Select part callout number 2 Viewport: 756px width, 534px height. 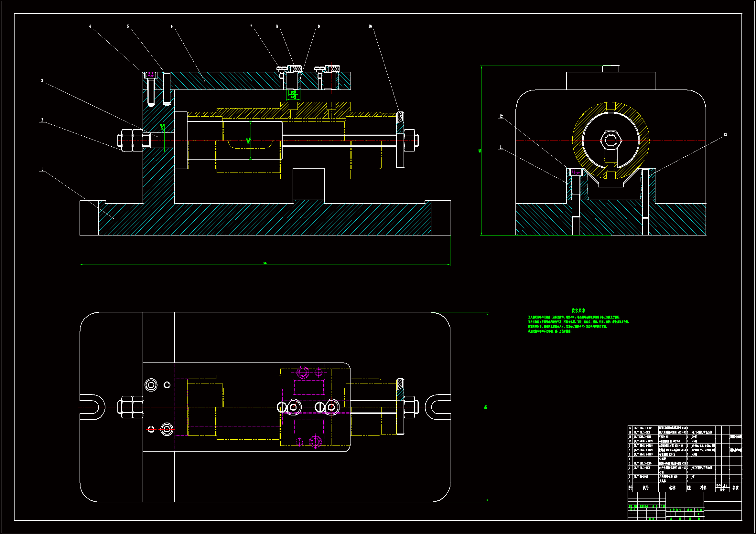click(x=42, y=120)
